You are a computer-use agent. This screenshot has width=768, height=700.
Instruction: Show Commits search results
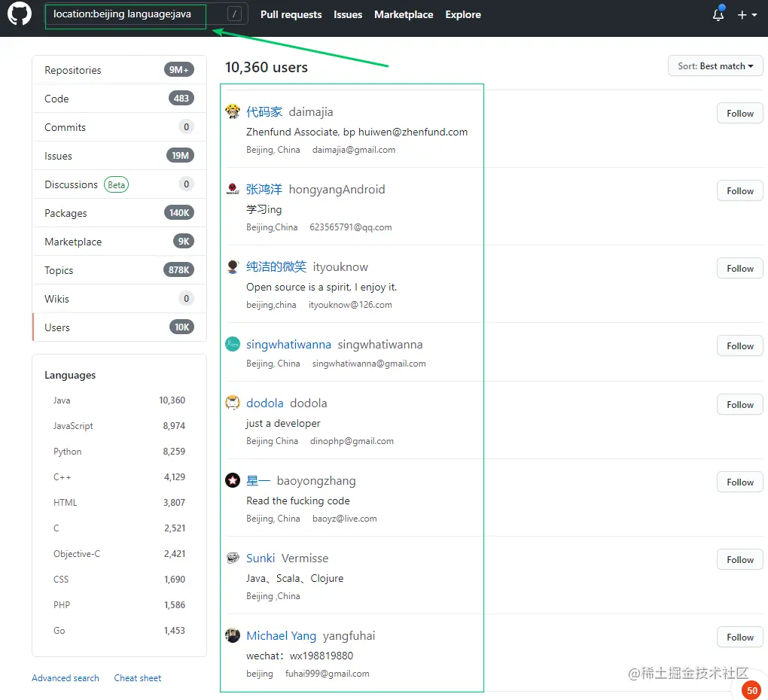tap(119, 127)
